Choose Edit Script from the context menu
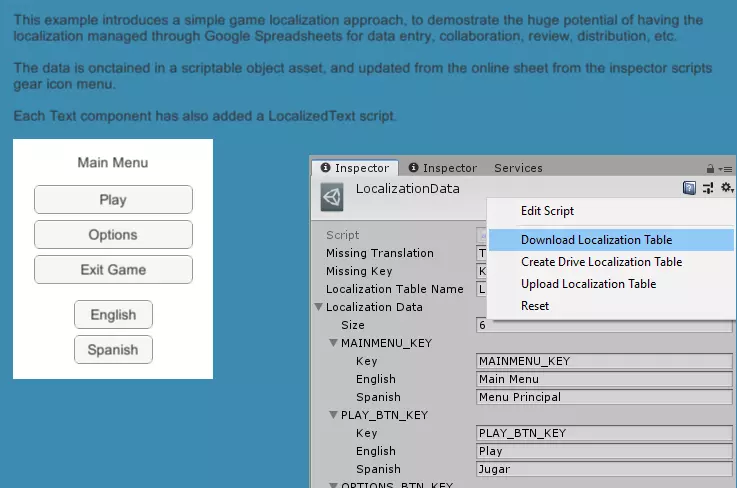Viewport: 737px width, 488px height. tap(611, 211)
